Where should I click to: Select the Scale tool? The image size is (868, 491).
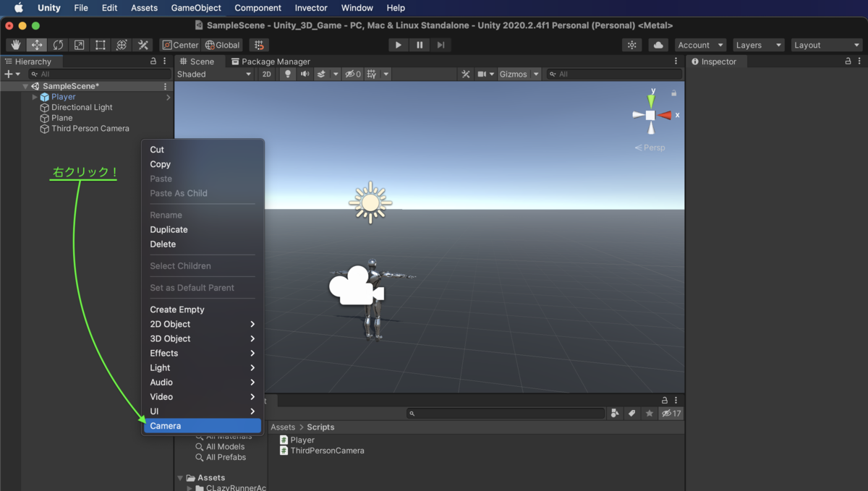(x=79, y=45)
